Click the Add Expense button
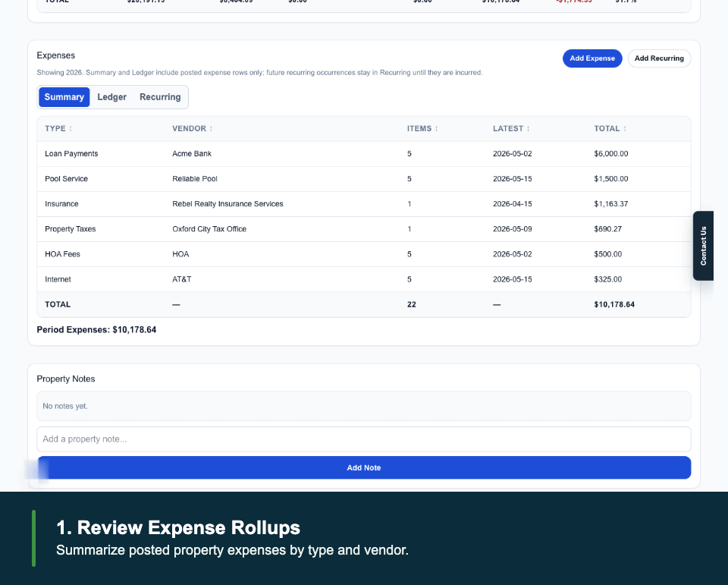This screenshot has width=728, height=585. pos(592,58)
